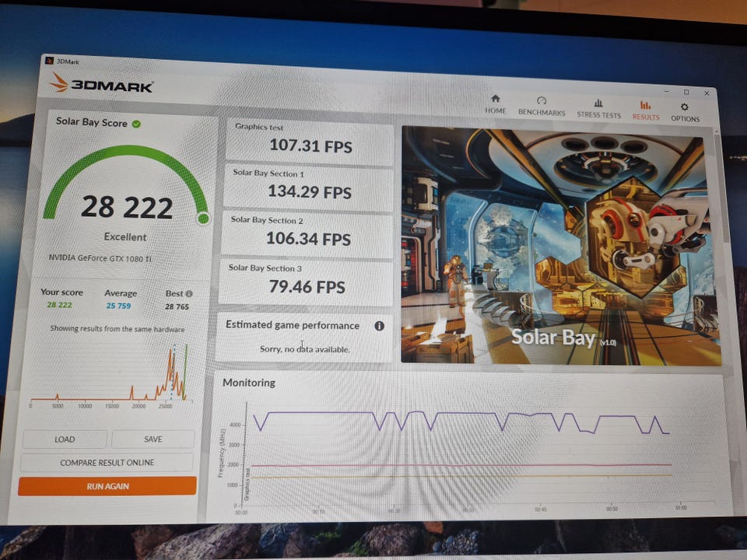
Task: Click the score distribution chart
Action: [110, 375]
